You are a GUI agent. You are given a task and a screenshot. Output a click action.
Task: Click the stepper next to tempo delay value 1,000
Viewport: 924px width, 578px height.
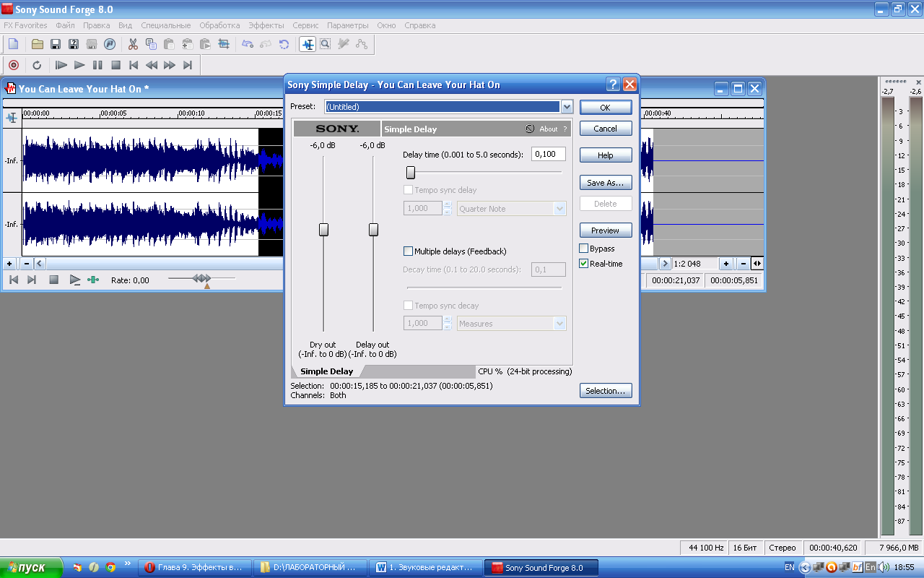[x=448, y=208]
